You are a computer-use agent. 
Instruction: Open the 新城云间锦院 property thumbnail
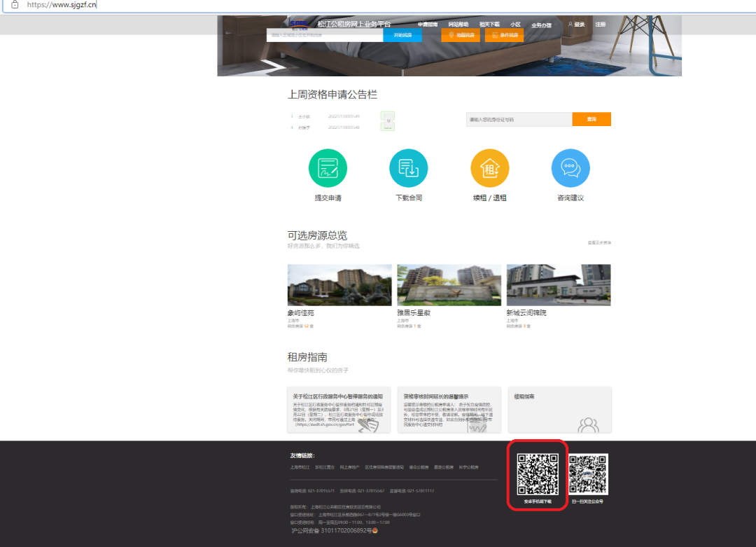click(x=559, y=285)
